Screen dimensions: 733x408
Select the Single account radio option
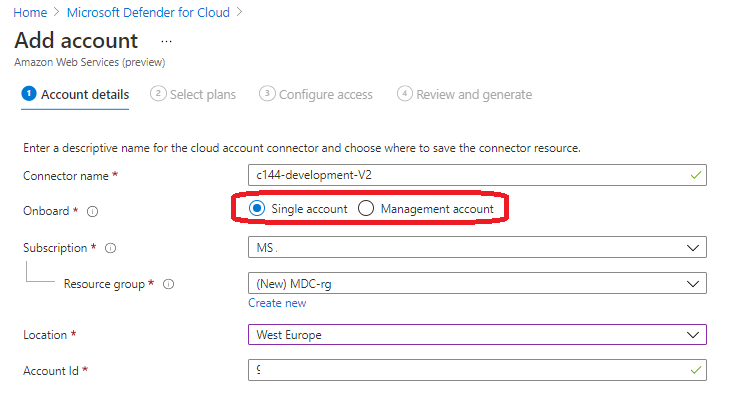pyautogui.click(x=258, y=209)
